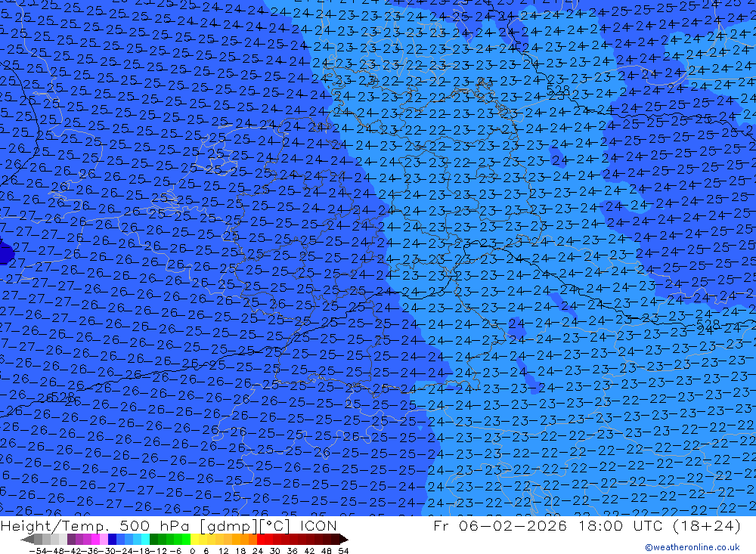Click the 'Fr 06-02-2026' forecast date
This screenshot has height=554, width=756.
pos(500,525)
